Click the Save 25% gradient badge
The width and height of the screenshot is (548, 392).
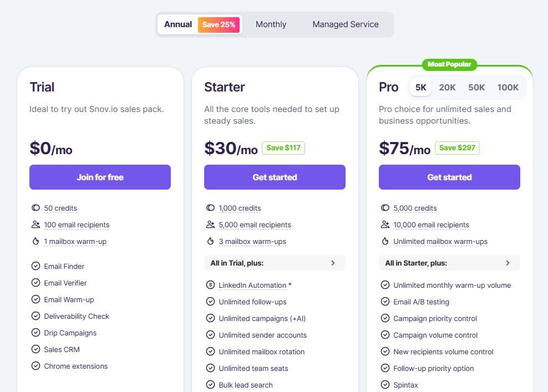219,24
